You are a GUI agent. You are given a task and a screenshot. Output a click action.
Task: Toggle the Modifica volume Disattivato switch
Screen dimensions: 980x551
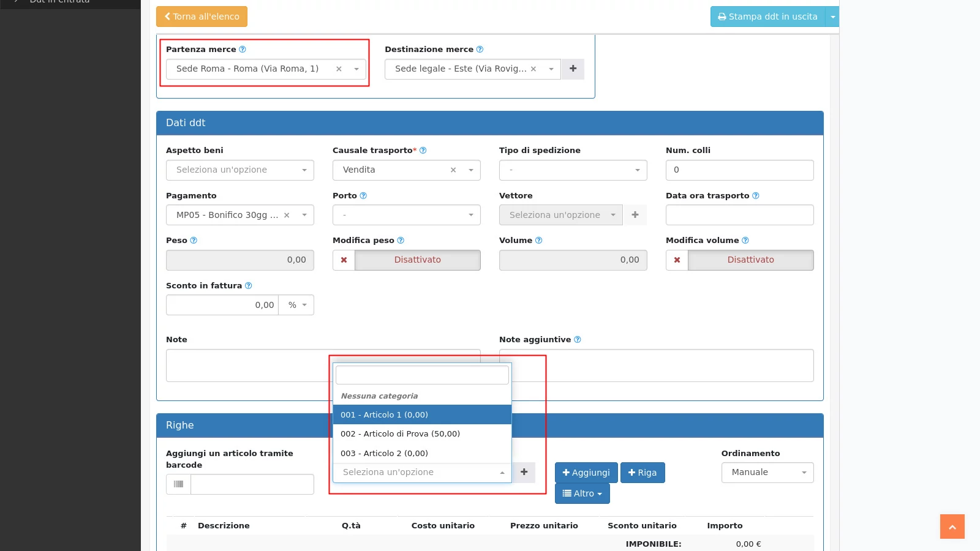[x=751, y=260]
